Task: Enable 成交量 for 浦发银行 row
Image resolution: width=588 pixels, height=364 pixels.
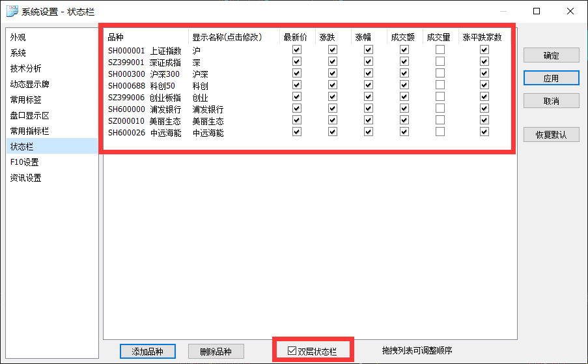Action: click(440, 108)
